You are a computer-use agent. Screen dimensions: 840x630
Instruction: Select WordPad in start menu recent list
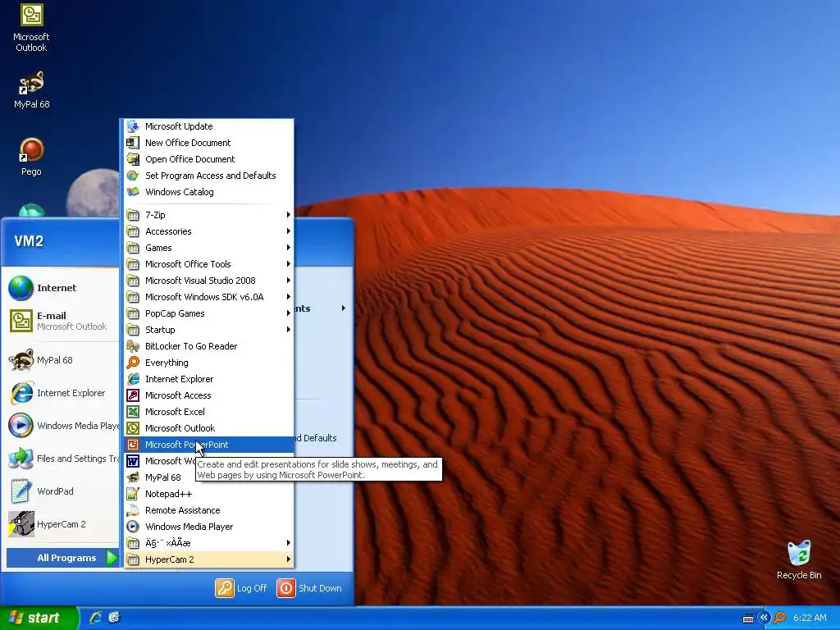pos(62,491)
